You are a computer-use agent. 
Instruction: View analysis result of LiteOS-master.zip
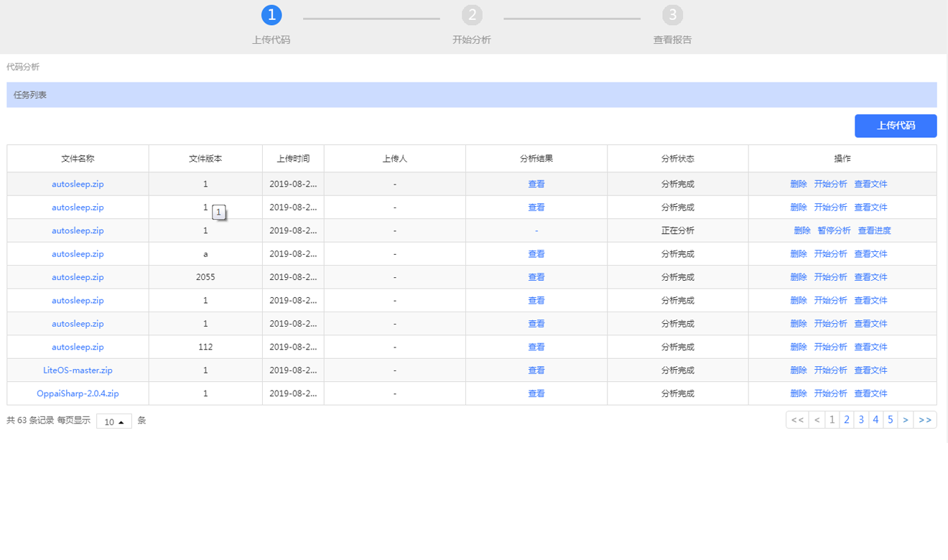[x=536, y=370]
